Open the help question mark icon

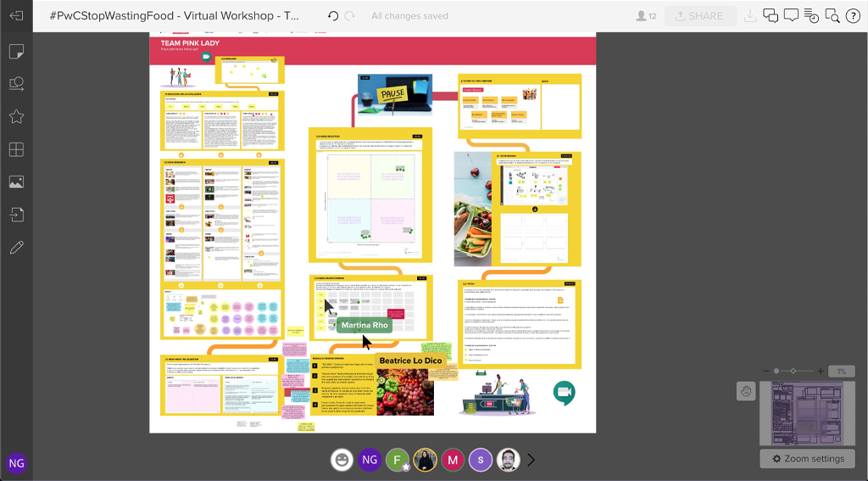click(x=853, y=15)
